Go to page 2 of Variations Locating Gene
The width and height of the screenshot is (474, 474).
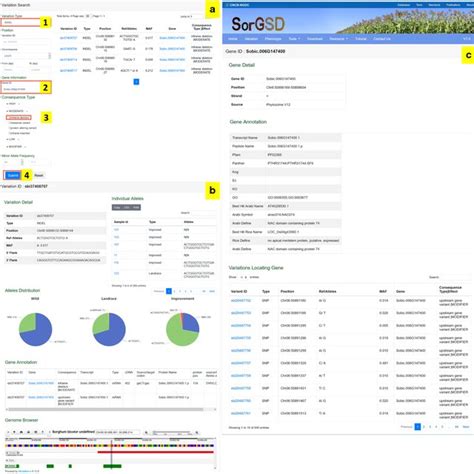(424, 427)
